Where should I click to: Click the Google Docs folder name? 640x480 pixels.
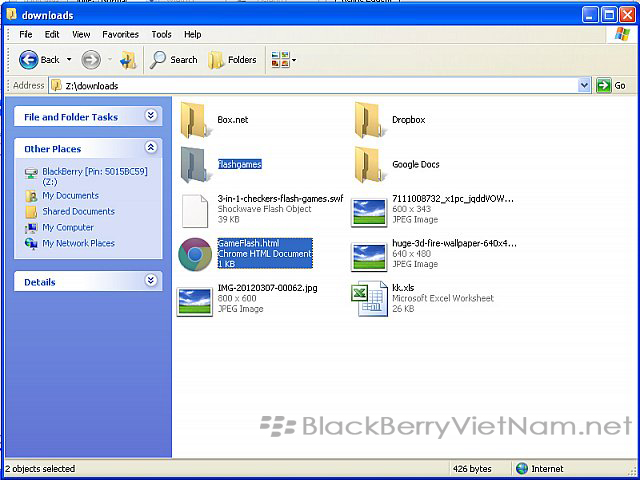coord(416,164)
